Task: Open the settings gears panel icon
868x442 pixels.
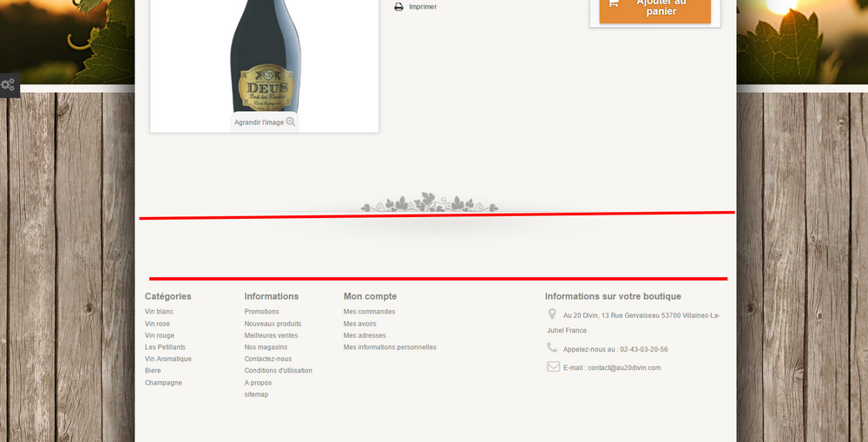Action: (x=9, y=85)
